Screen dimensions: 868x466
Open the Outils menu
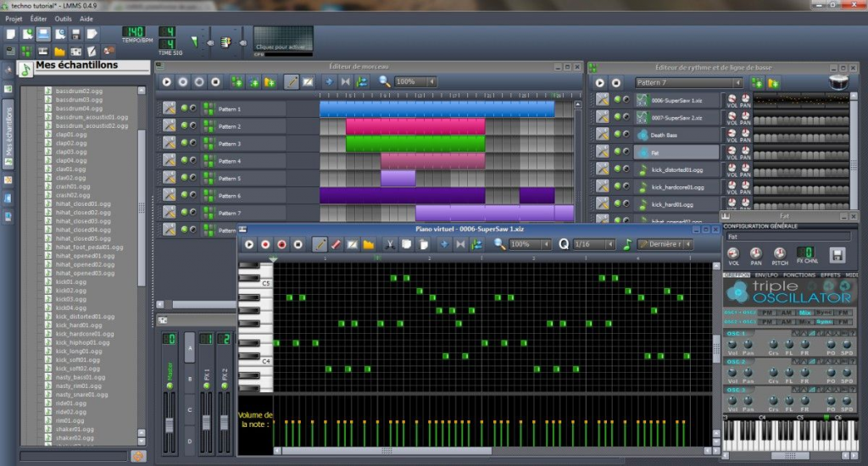63,19
